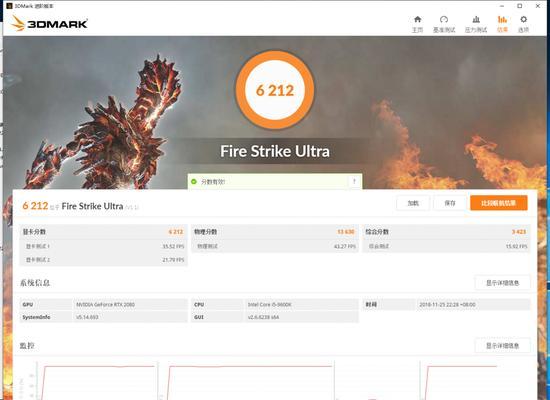Open the question mark help in score banner
Viewport: 550px width, 400px height.
354,181
